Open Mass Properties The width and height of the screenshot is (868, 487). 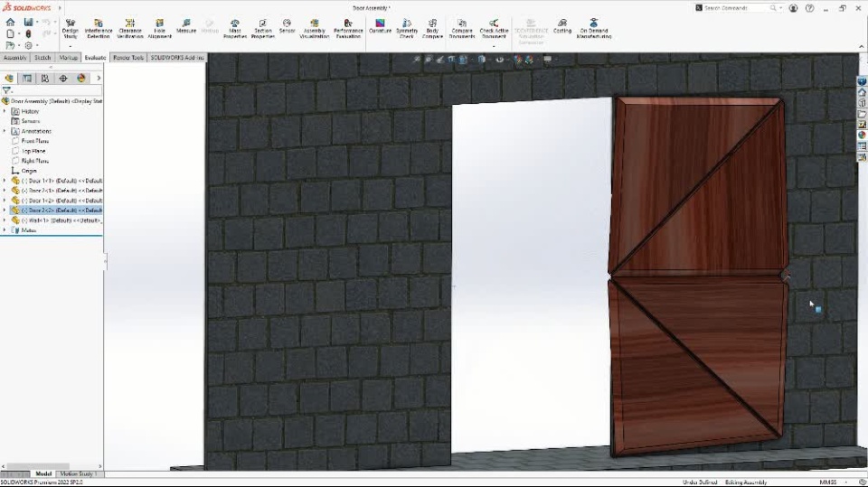coord(235,28)
